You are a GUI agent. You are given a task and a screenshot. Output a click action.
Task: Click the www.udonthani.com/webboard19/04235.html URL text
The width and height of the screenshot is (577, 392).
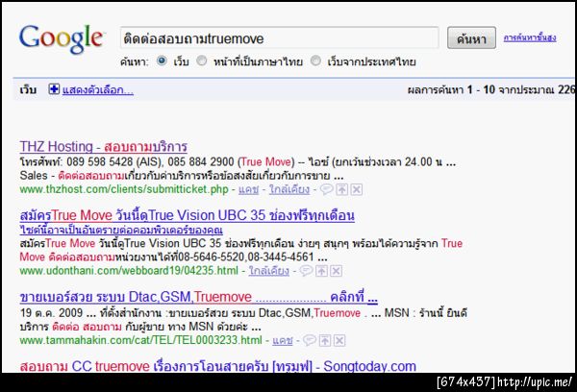[129, 271]
